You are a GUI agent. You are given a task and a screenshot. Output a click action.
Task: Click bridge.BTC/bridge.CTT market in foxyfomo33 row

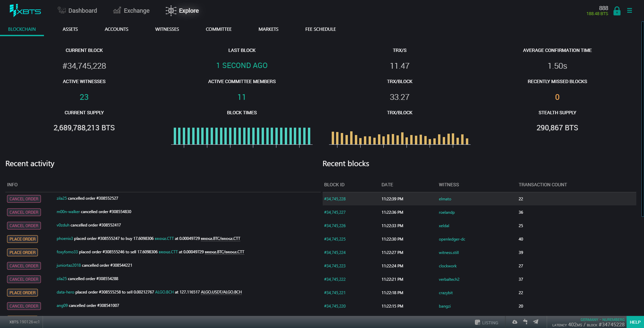224,252
